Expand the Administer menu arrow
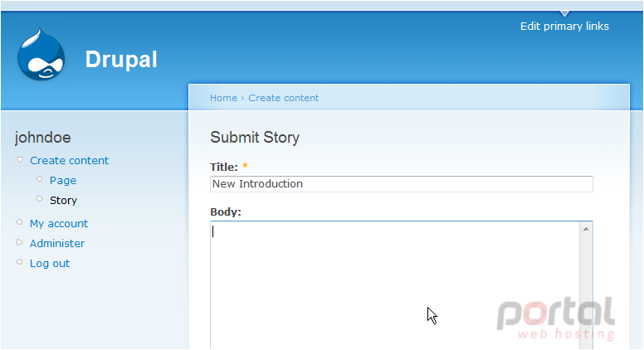This screenshot has height=350, width=644. click(19, 242)
